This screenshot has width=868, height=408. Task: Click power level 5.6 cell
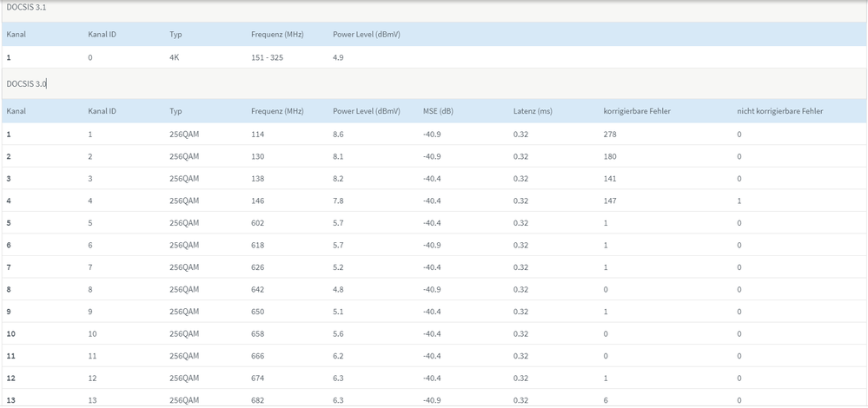(x=338, y=334)
